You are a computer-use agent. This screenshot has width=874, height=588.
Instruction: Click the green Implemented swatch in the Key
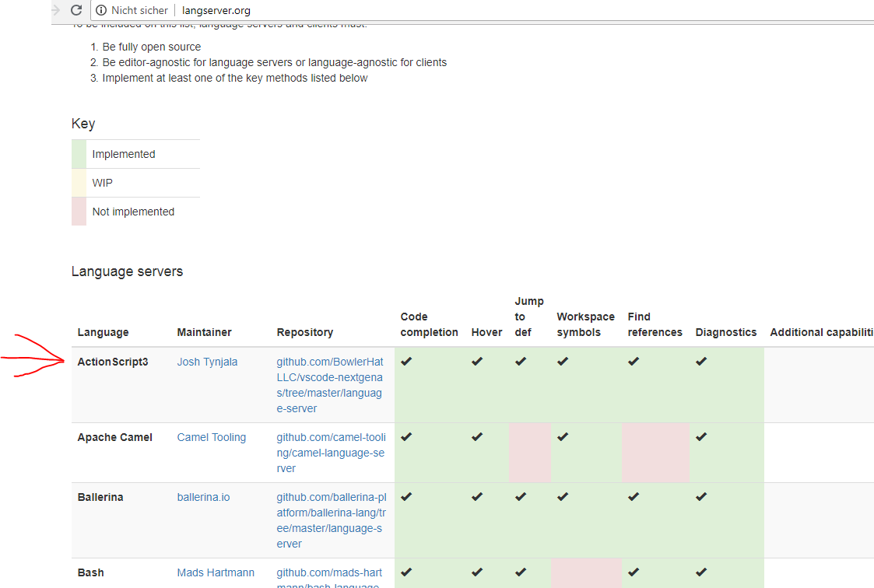78,153
